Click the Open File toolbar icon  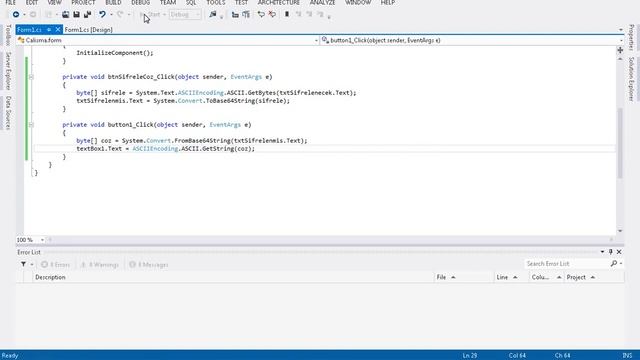(x=65, y=15)
